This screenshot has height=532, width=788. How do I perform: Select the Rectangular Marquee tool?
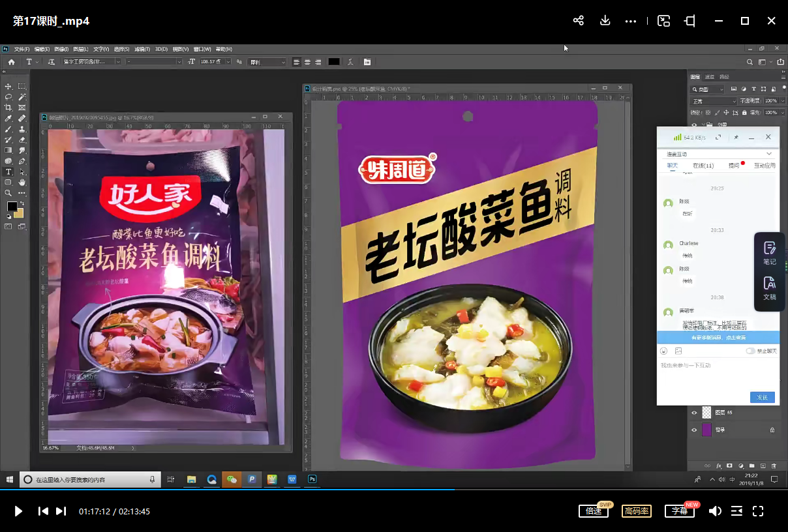[x=22, y=86]
